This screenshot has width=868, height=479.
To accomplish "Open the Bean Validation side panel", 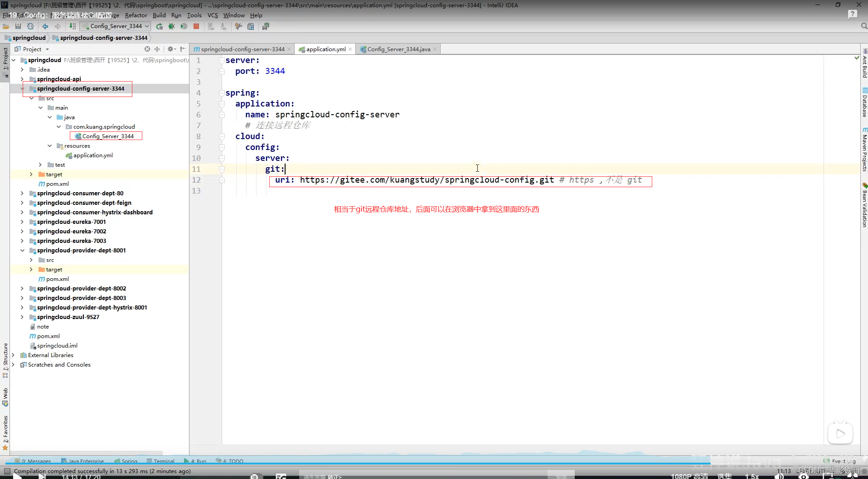I will (x=864, y=205).
